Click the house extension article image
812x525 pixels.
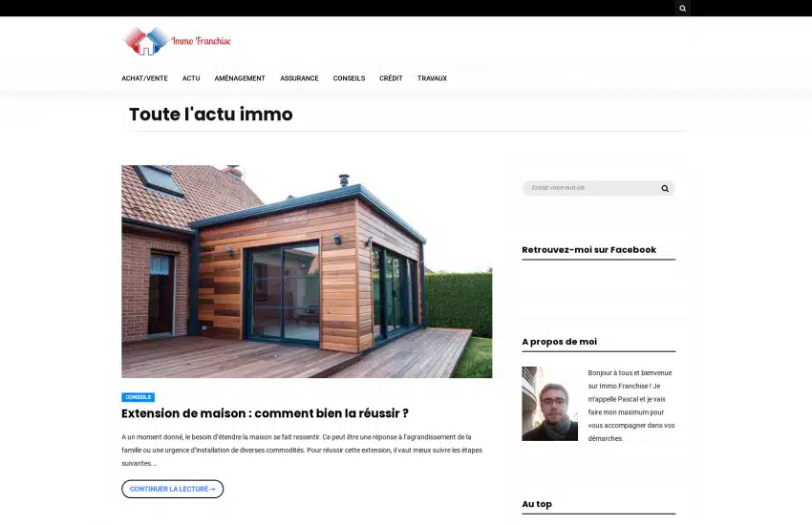(x=307, y=271)
